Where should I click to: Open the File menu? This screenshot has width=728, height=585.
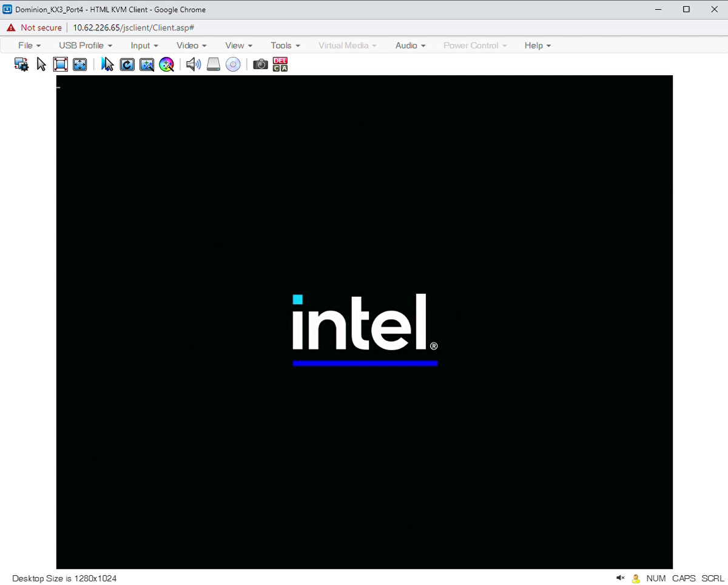click(29, 46)
